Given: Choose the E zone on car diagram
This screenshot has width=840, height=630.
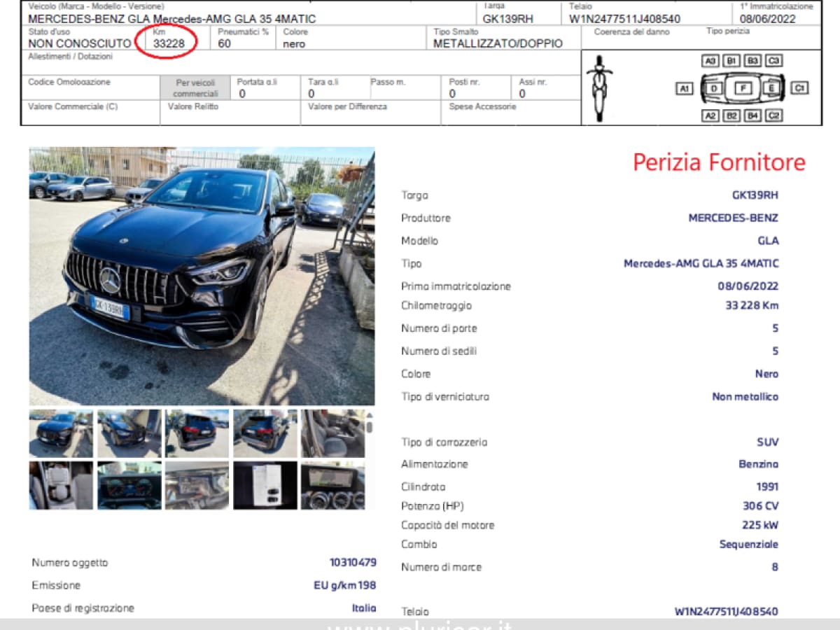Looking at the screenshot, I should [x=771, y=88].
